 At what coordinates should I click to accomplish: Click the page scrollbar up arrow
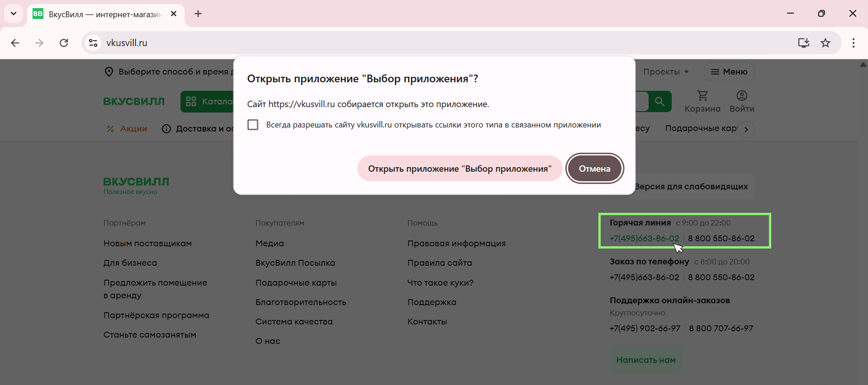click(x=863, y=65)
